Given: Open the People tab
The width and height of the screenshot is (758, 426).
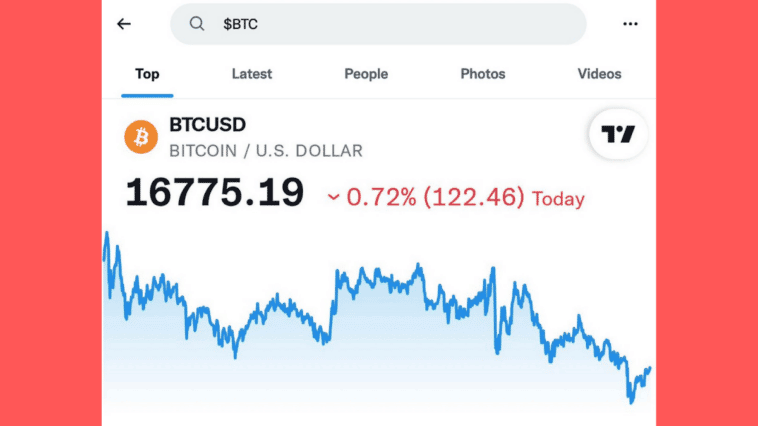Looking at the screenshot, I should tap(366, 74).
